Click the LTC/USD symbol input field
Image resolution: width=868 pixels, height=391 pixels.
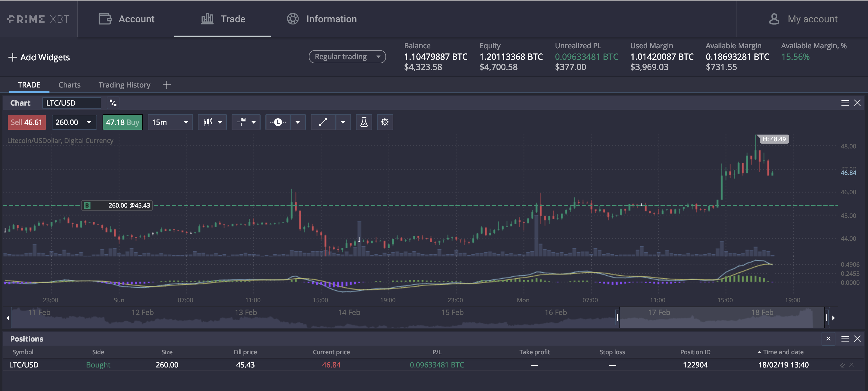[71, 103]
